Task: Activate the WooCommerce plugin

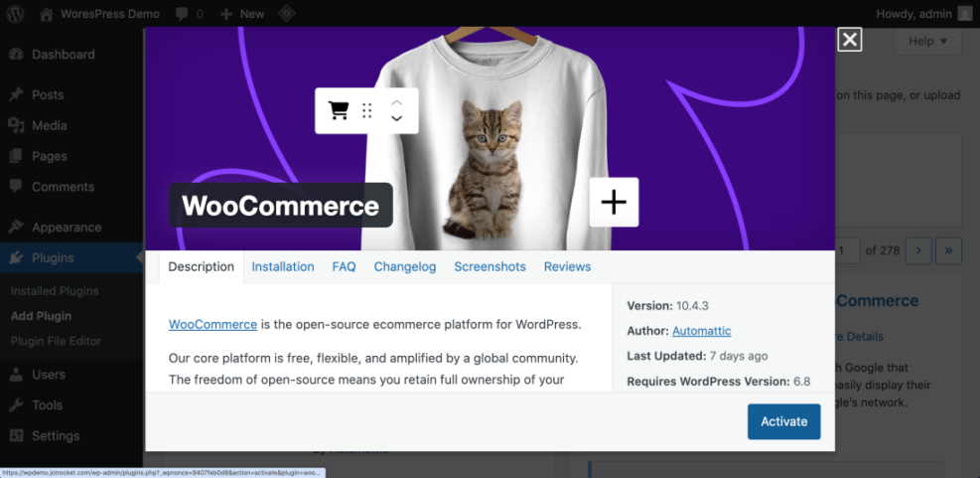Action: [783, 421]
